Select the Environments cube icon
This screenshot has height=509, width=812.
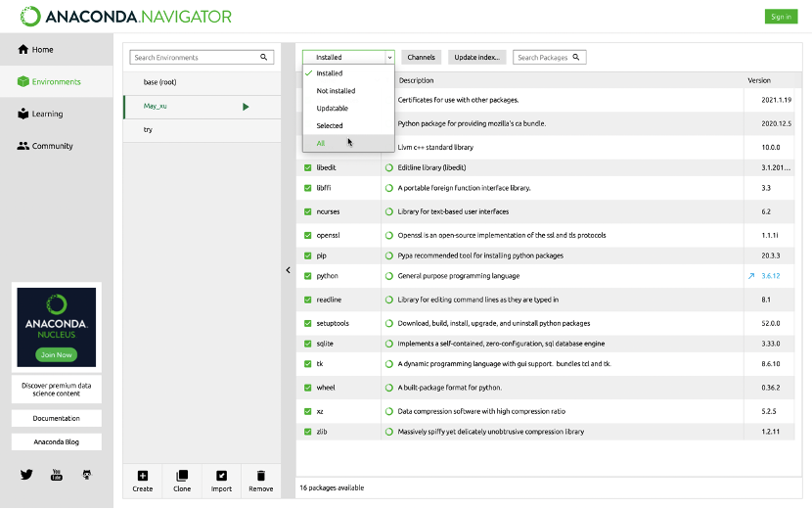tap(23, 81)
